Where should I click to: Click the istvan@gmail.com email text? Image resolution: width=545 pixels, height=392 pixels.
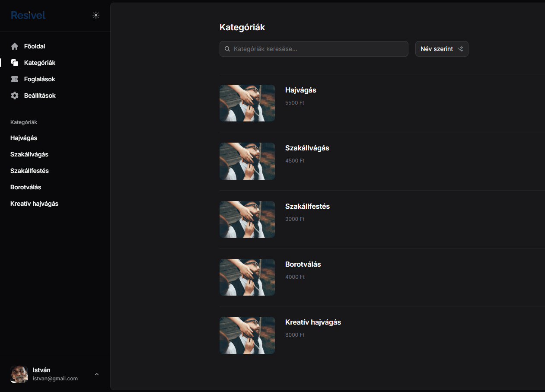click(55, 379)
